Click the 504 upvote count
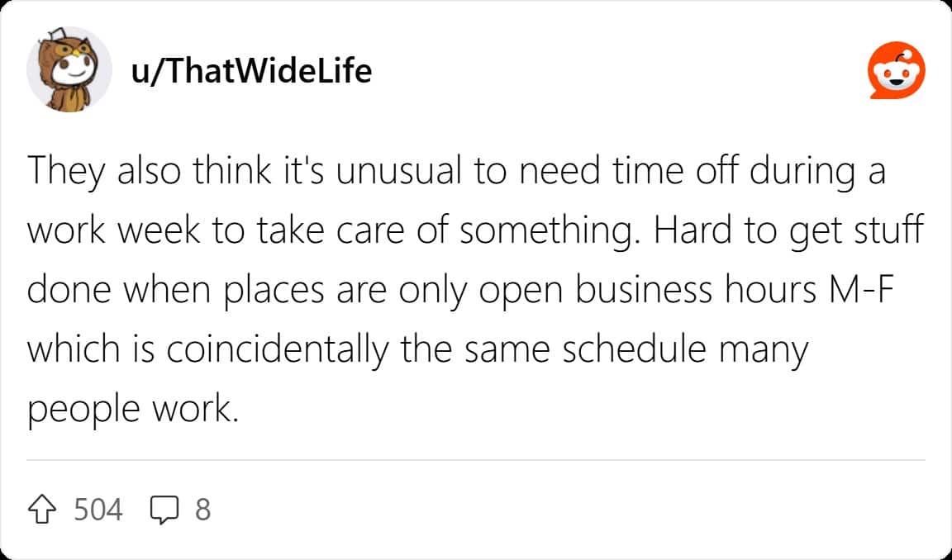The image size is (952, 560). click(98, 510)
